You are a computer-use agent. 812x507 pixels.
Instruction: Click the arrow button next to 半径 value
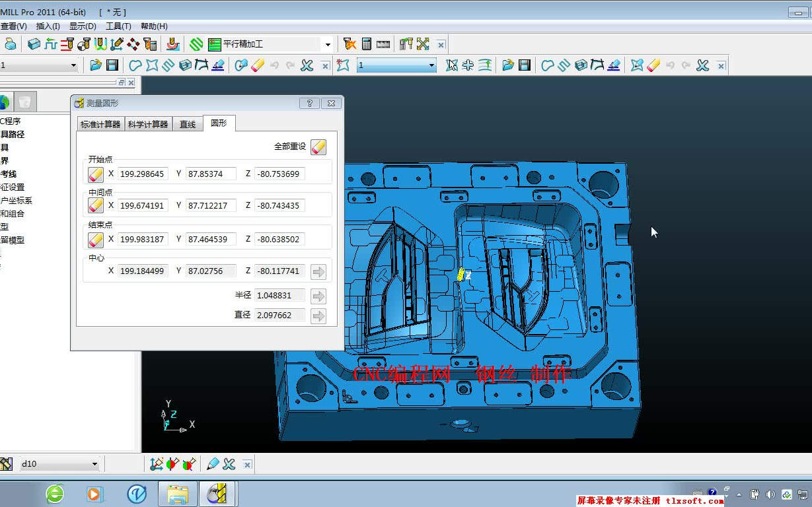coord(318,296)
